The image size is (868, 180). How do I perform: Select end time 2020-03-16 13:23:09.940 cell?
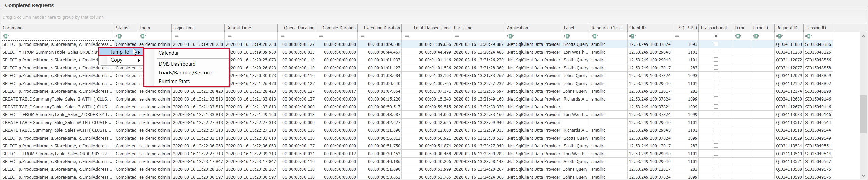pyautogui.click(x=479, y=122)
